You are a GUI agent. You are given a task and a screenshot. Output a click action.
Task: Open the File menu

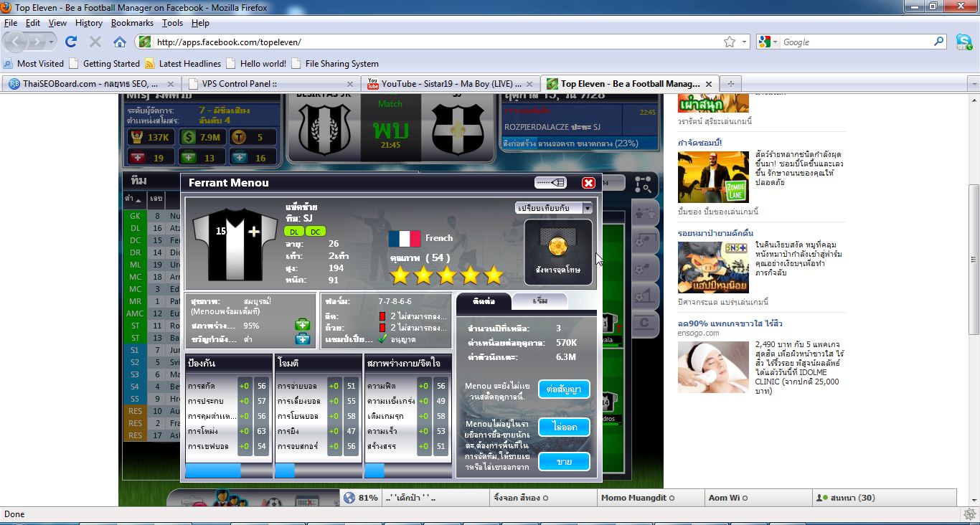(10, 23)
